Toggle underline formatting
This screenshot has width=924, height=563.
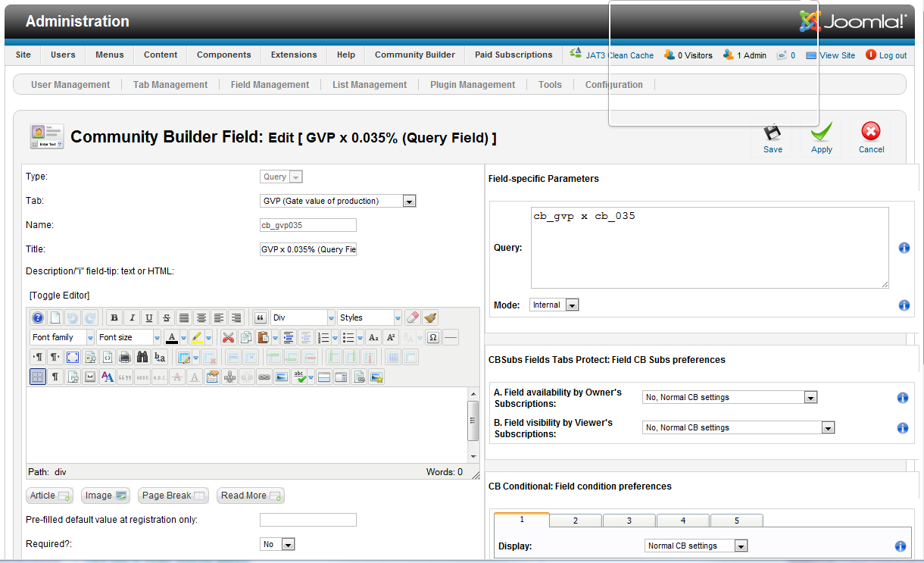click(x=149, y=317)
